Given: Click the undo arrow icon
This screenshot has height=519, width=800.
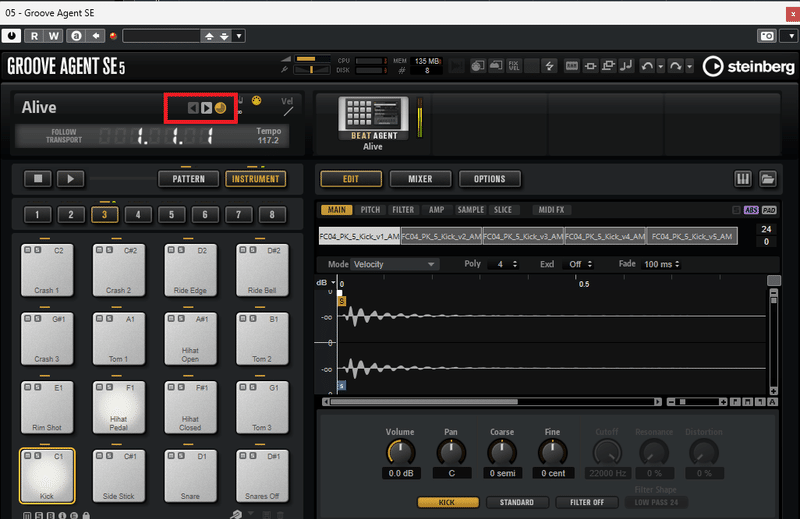Looking at the screenshot, I should (x=647, y=66).
